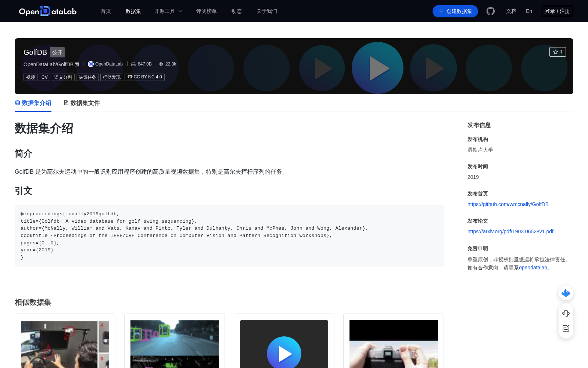Open the 动态 navigation item

pos(237,11)
